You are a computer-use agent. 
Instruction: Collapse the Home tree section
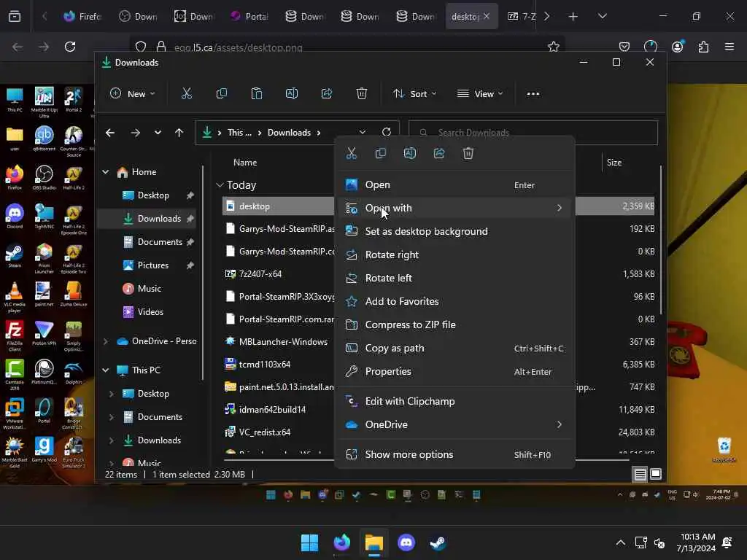click(106, 172)
